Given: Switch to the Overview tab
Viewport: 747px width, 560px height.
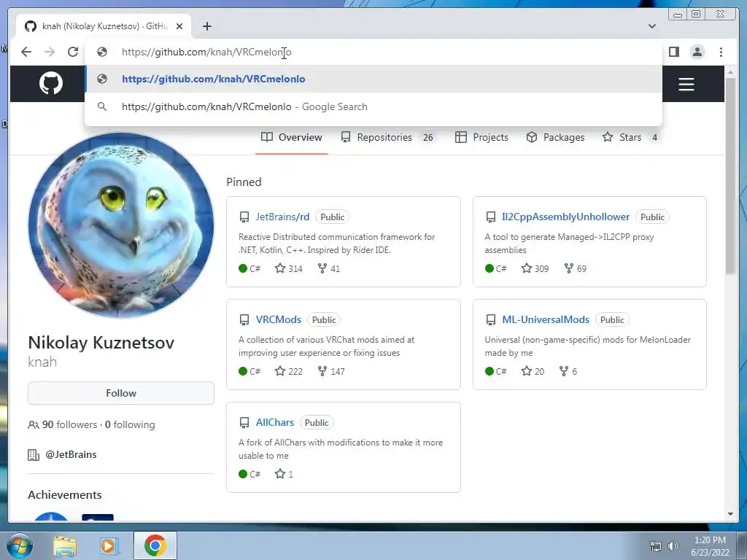Looking at the screenshot, I should 292,137.
